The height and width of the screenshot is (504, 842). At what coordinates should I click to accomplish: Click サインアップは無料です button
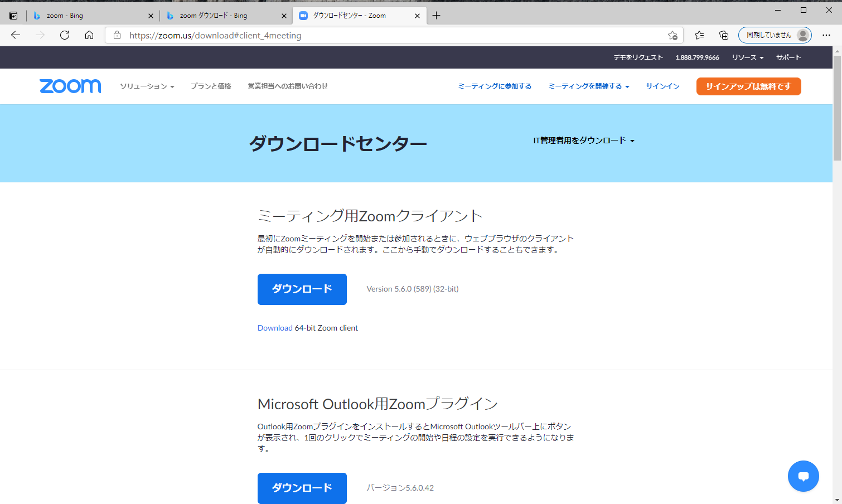pyautogui.click(x=748, y=86)
